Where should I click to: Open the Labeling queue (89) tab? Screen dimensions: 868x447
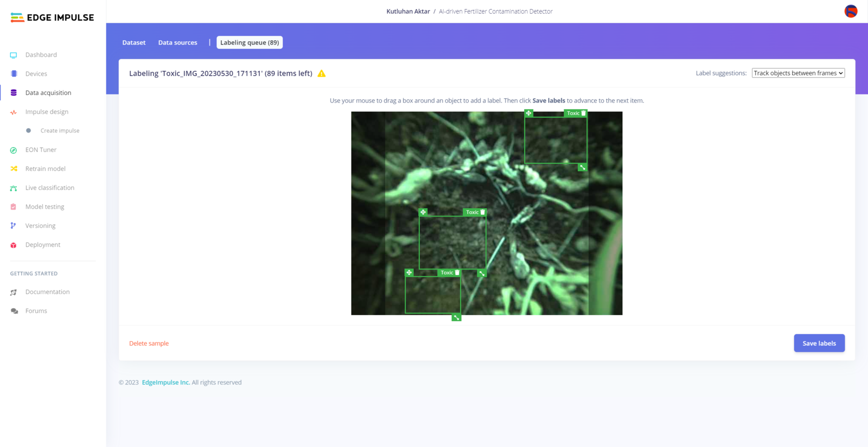point(250,42)
